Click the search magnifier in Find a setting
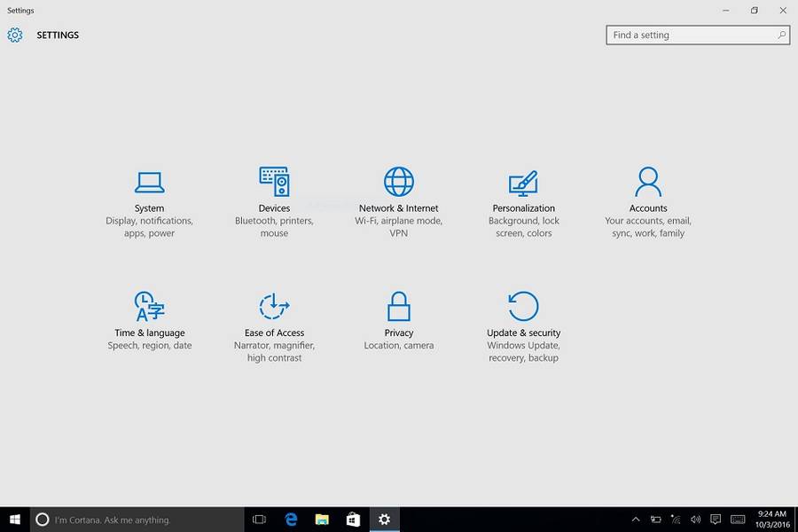 [781, 35]
